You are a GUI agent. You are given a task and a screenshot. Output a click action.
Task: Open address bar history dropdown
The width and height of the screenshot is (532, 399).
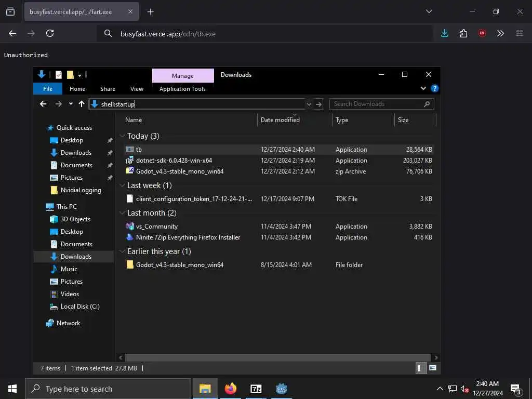pyautogui.click(x=309, y=104)
